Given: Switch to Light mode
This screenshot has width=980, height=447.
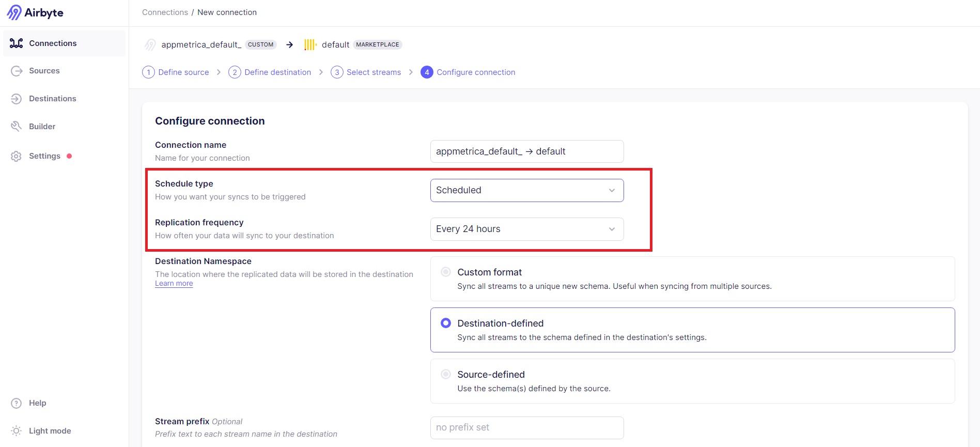Looking at the screenshot, I should pyautogui.click(x=64, y=431).
